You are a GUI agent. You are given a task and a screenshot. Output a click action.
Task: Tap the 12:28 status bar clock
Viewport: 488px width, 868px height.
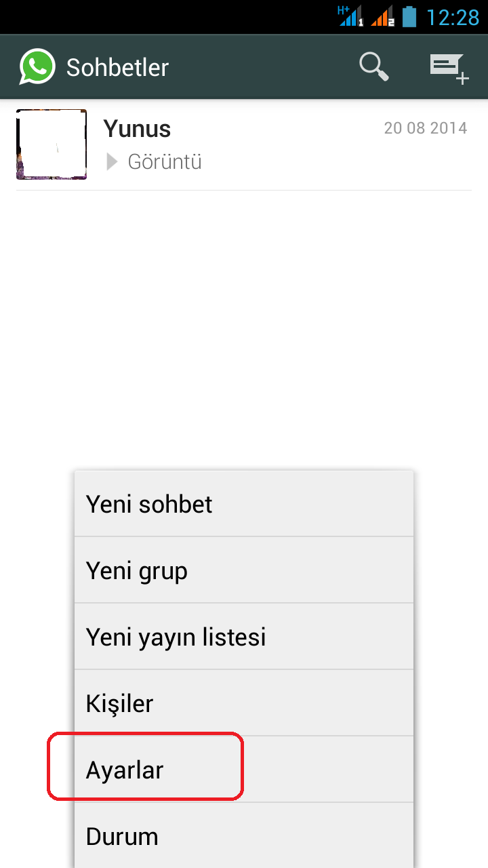click(x=452, y=16)
